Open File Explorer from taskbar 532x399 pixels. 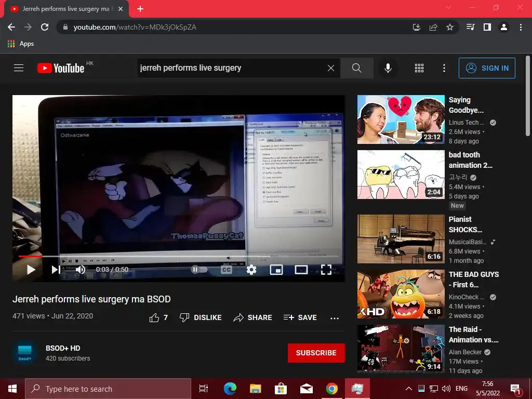[255, 389]
